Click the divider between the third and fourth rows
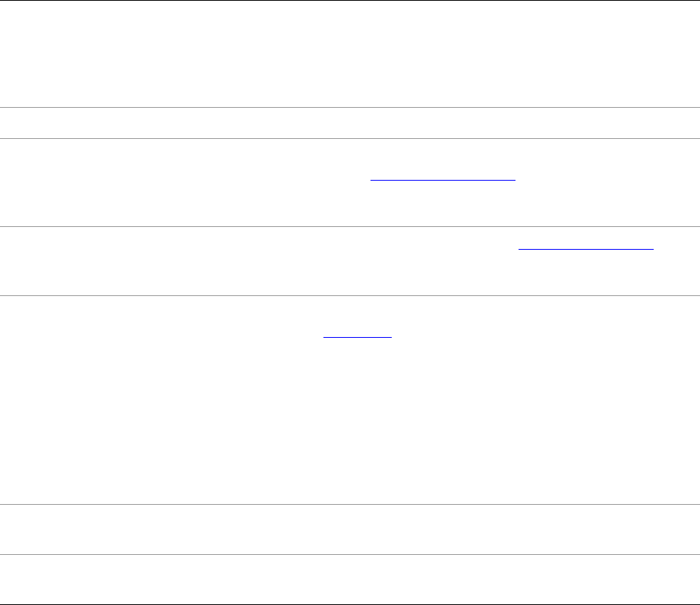Viewport: 700px width, 605px height. tap(349, 226)
